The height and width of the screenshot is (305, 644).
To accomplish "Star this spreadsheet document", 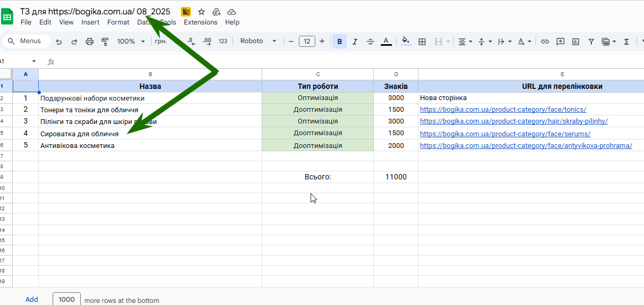I will coord(202,12).
